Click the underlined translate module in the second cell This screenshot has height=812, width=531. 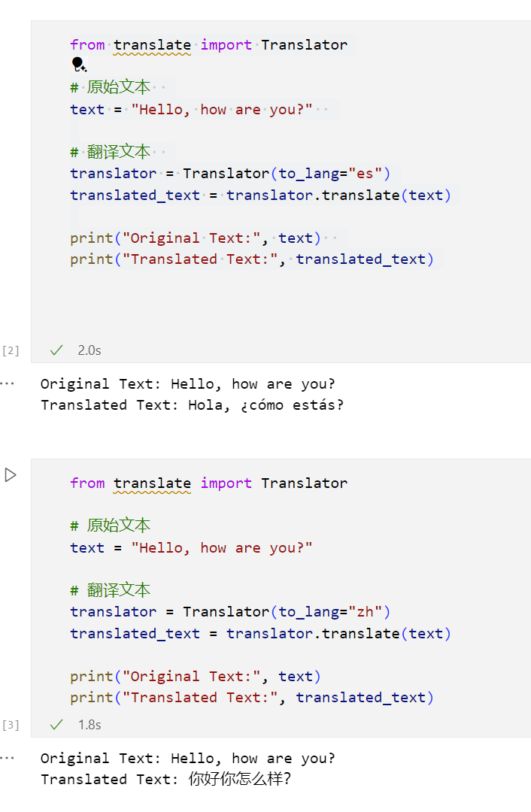tap(152, 483)
